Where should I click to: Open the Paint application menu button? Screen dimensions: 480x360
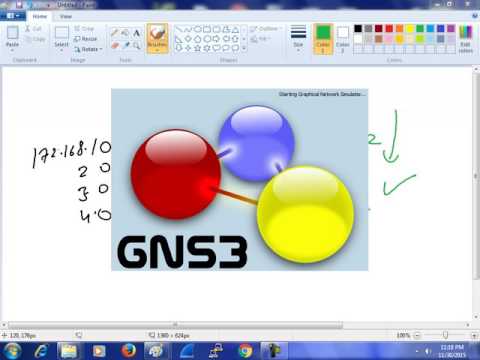[x=13, y=16]
